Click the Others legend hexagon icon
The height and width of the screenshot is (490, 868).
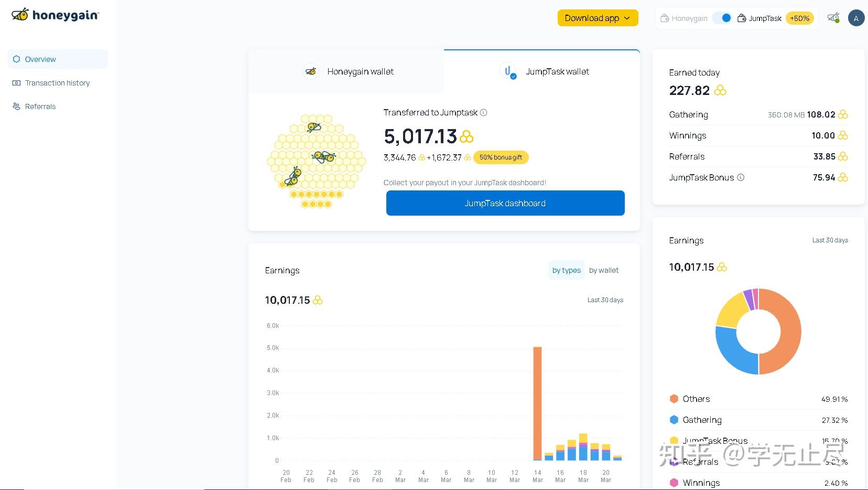pyautogui.click(x=674, y=399)
